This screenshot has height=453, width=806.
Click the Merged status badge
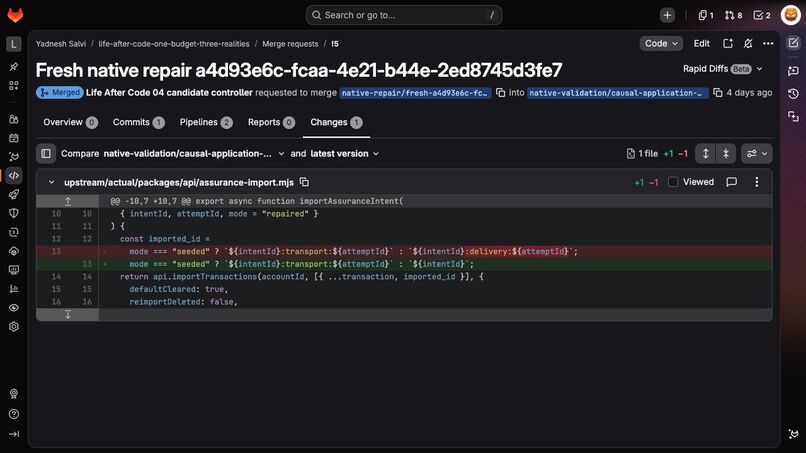click(60, 93)
